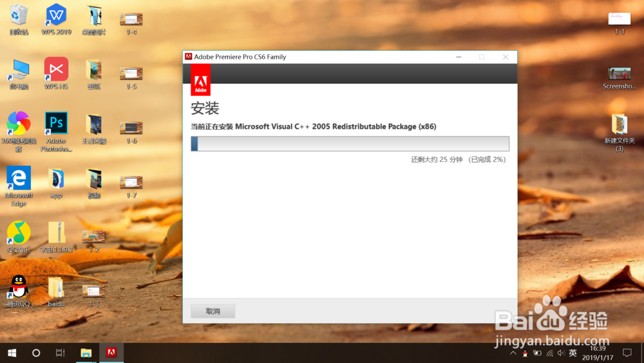The height and width of the screenshot is (363, 644).
Task: Switch to the Adobe installer taskbar button
Action: pos(111,353)
